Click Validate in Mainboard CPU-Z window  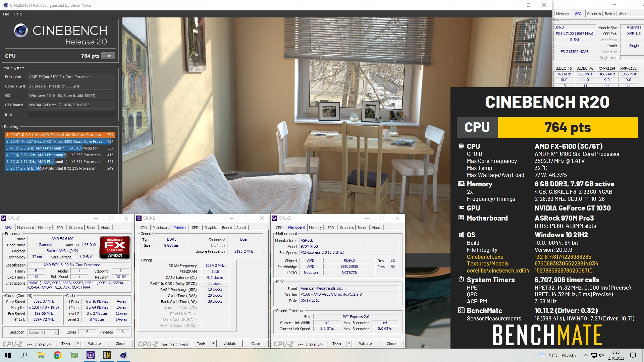point(365,344)
